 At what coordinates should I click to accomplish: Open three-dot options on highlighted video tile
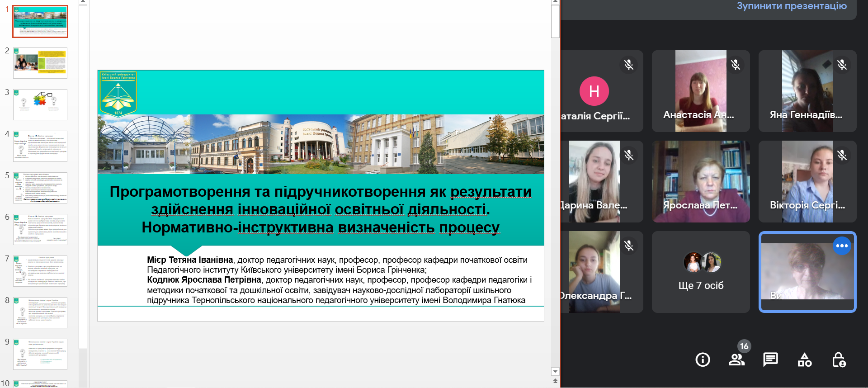point(842,246)
